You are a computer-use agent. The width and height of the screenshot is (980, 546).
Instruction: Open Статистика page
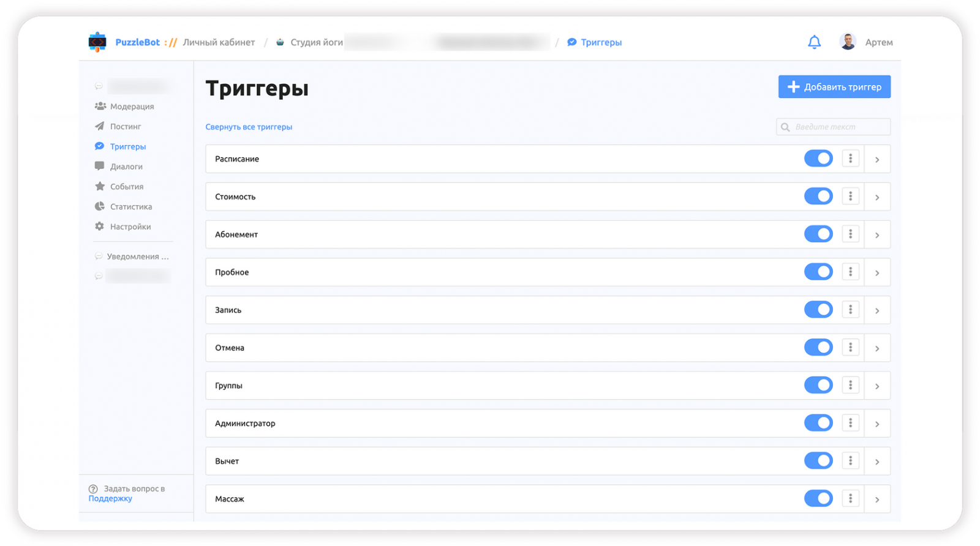coord(131,207)
